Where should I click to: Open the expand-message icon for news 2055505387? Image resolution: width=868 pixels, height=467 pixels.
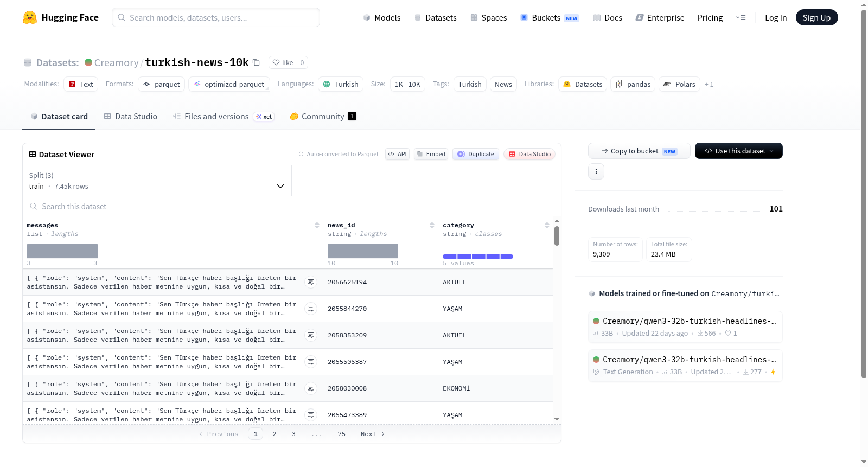(x=311, y=362)
